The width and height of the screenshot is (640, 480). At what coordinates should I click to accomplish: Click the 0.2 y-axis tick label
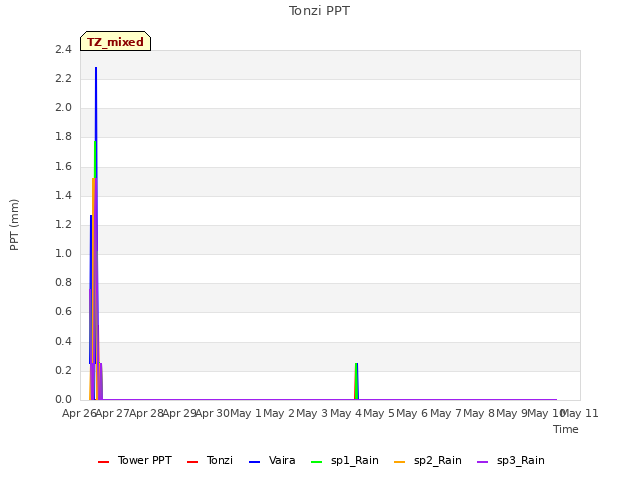(x=63, y=370)
